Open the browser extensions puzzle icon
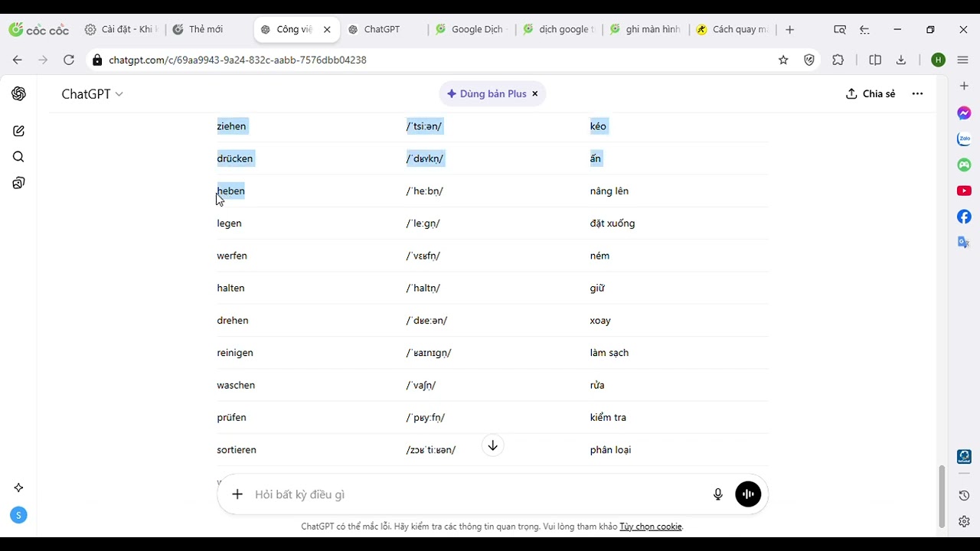This screenshot has height=551, width=980. click(838, 60)
